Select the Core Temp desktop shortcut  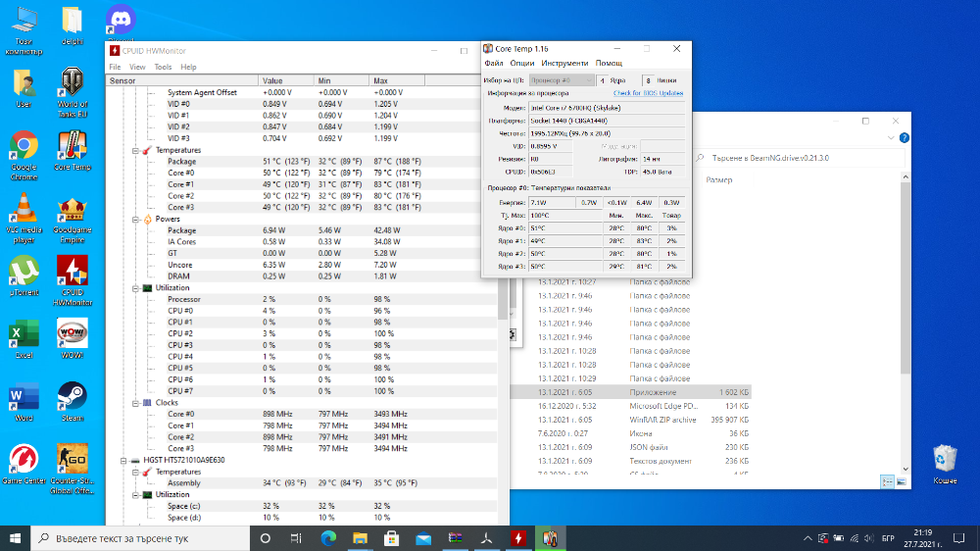coord(72,151)
